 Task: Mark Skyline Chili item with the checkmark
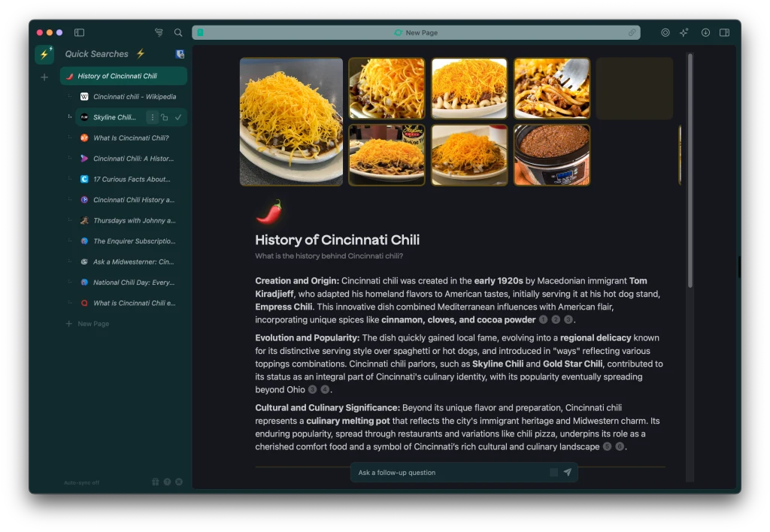[178, 117]
